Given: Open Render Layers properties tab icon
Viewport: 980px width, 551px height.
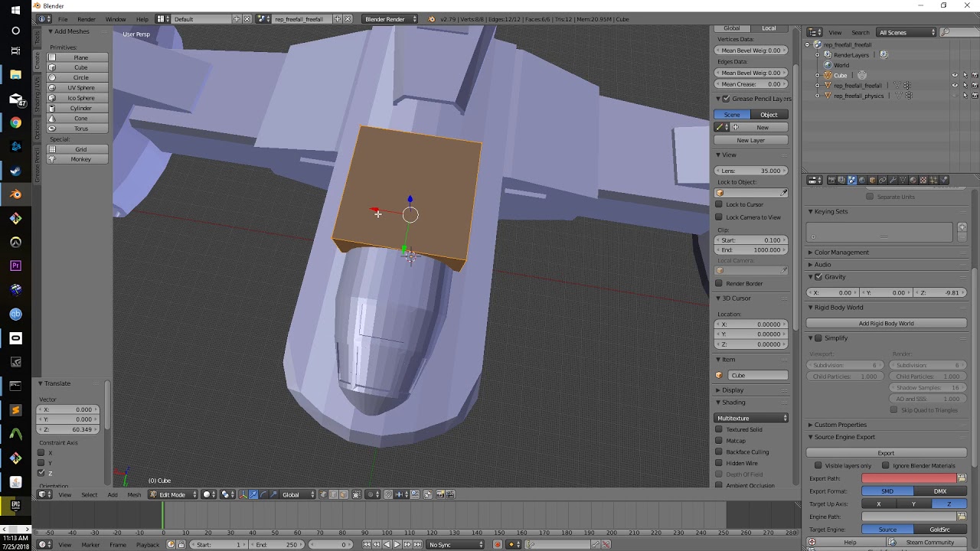Looking at the screenshot, I should tap(841, 180).
